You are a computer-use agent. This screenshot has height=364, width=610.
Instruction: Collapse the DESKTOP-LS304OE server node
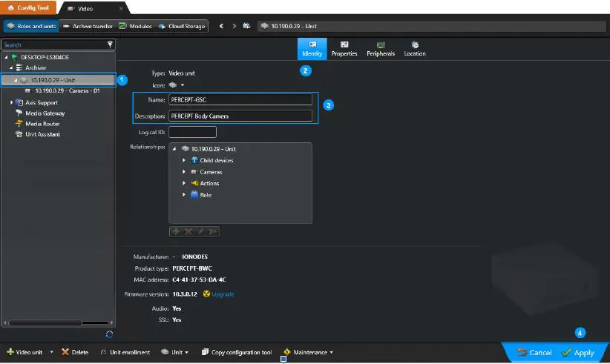[x=6, y=57]
